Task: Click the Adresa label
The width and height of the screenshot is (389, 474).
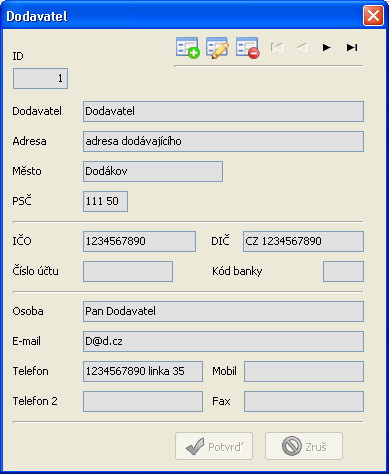Action: [29, 141]
